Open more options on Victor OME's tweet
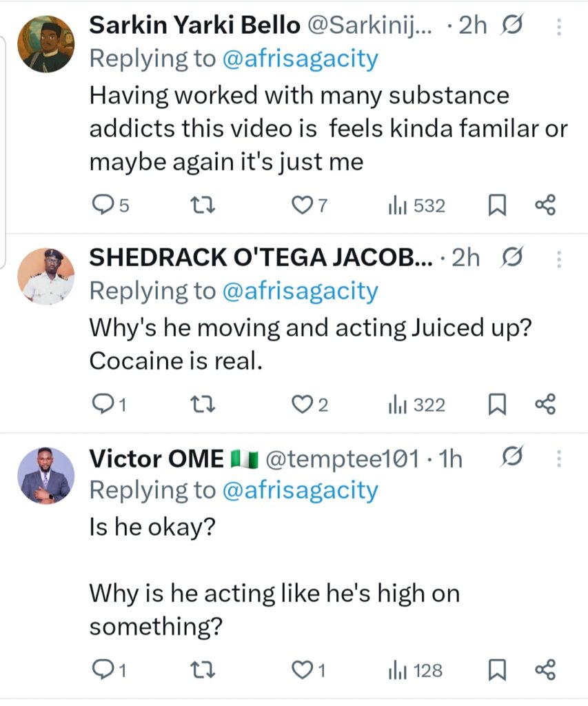The width and height of the screenshot is (588, 706). [558, 458]
